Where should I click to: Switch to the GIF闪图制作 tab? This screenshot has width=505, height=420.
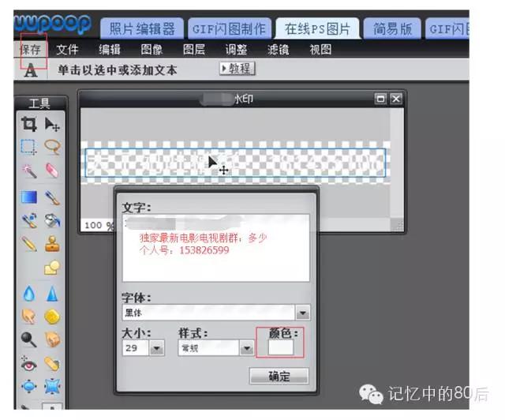click(x=230, y=28)
